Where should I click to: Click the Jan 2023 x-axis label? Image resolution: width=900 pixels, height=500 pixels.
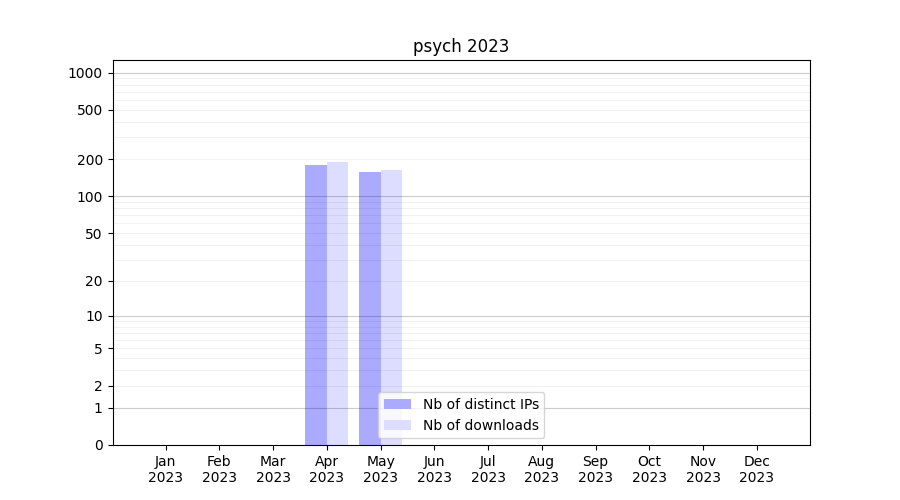click(166, 469)
